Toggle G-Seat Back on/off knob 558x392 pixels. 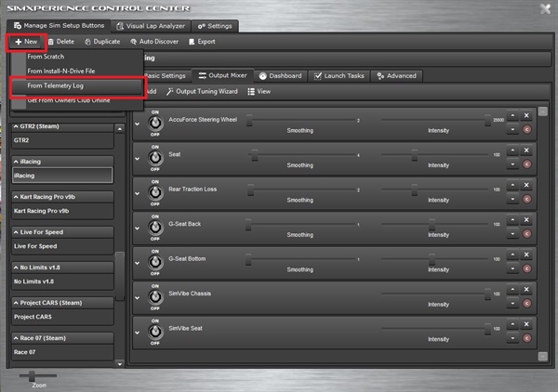point(155,228)
